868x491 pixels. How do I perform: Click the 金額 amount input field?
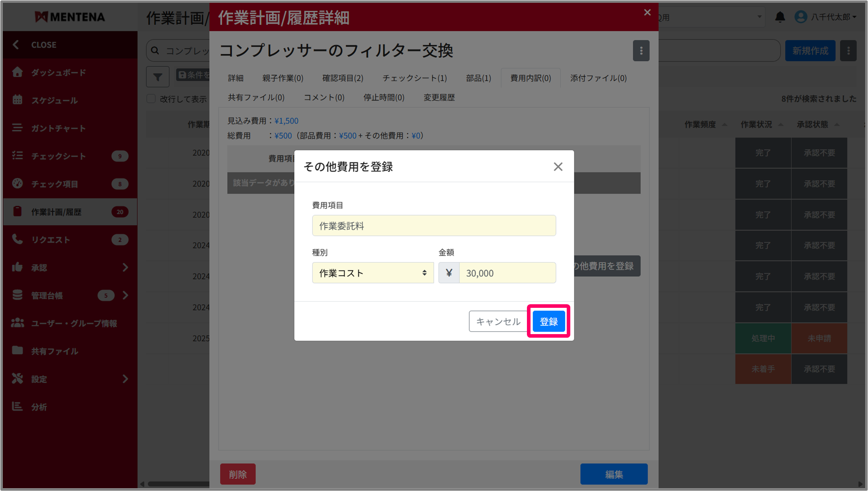(507, 273)
